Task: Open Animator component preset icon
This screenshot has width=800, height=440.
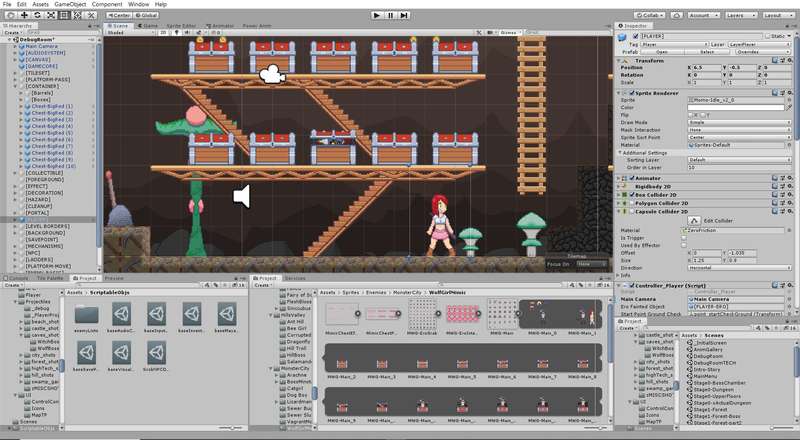Action: click(x=782, y=178)
